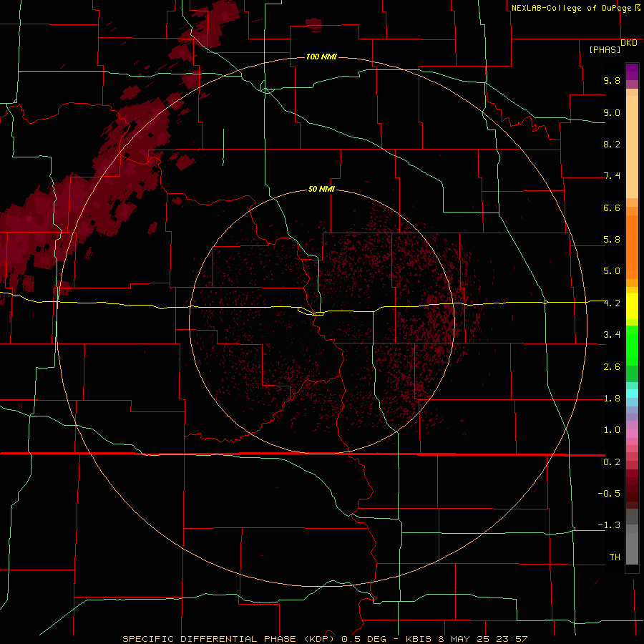
Task: Click the bright green band of the color bar
Action: (632, 345)
